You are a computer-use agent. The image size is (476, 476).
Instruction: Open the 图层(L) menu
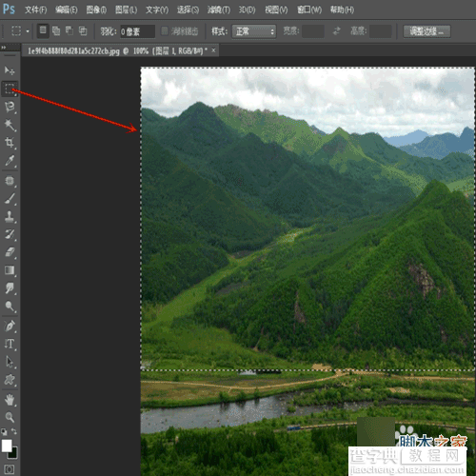[x=126, y=10]
